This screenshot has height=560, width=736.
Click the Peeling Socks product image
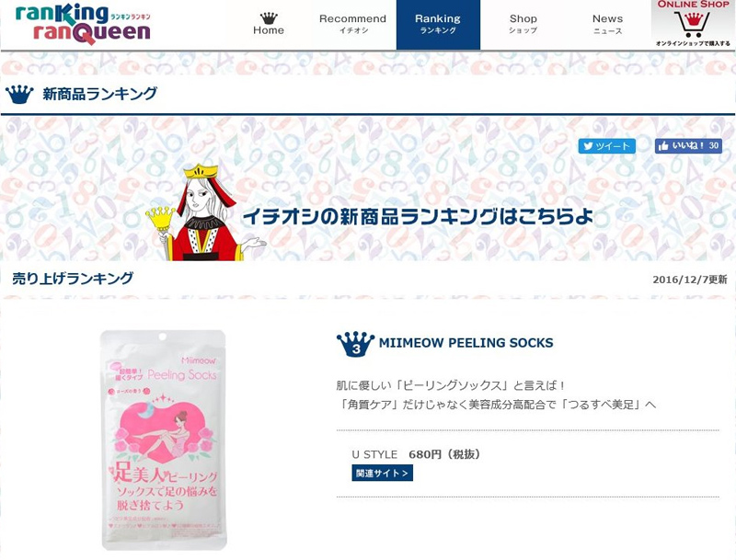tap(164, 440)
